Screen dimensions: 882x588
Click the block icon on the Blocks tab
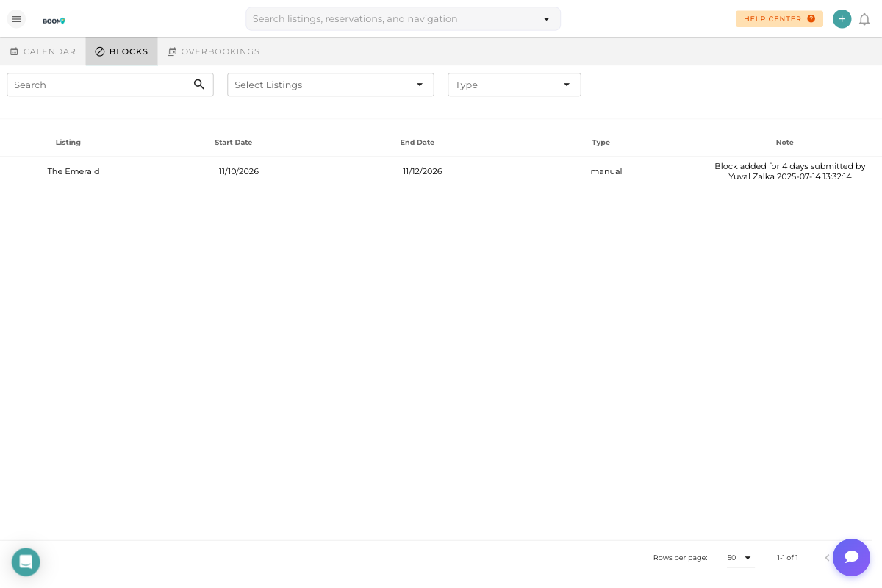click(x=100, y=51)
